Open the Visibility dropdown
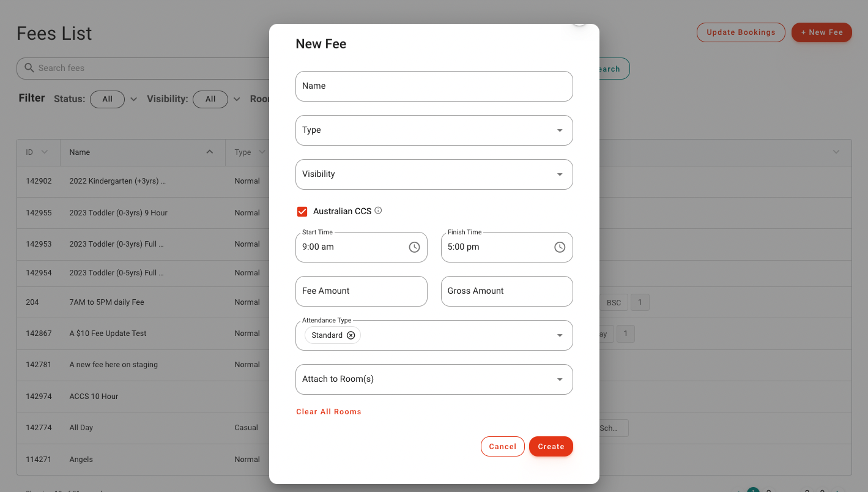 click(x=559, y=174)
